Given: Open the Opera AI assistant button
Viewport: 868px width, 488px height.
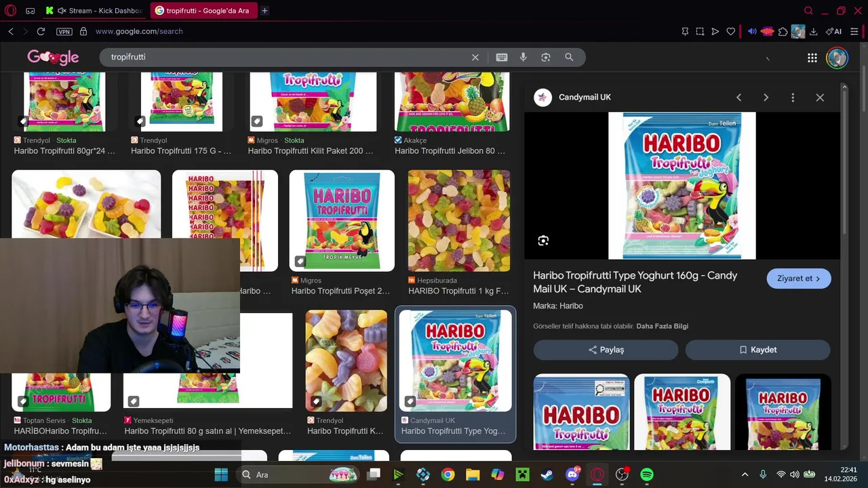Looking at the screenshot, I should coord(833,31).
